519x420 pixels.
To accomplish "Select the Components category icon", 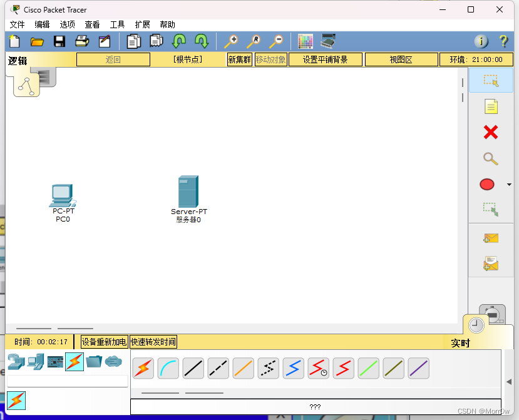I will point(55,362).
